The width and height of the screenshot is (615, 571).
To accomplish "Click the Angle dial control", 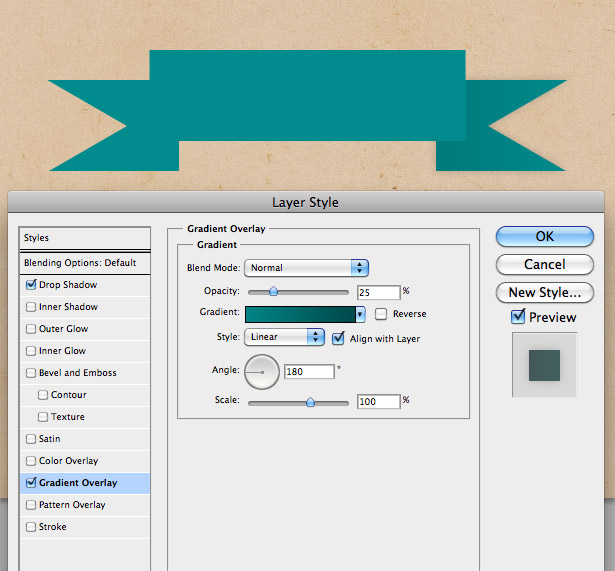I will (x=262, y=372).
